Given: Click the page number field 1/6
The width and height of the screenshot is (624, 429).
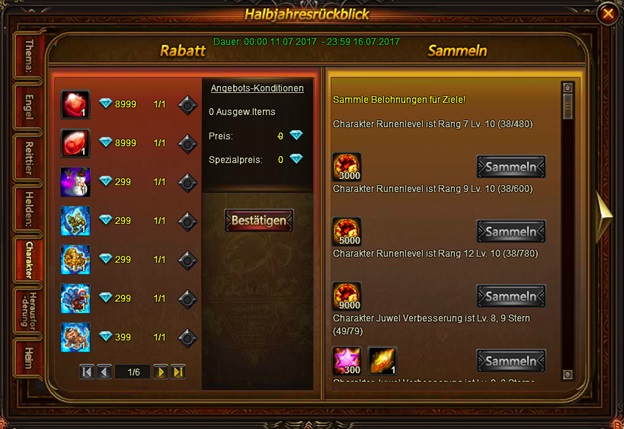Looking at the screenshot, I should (133, 372).
